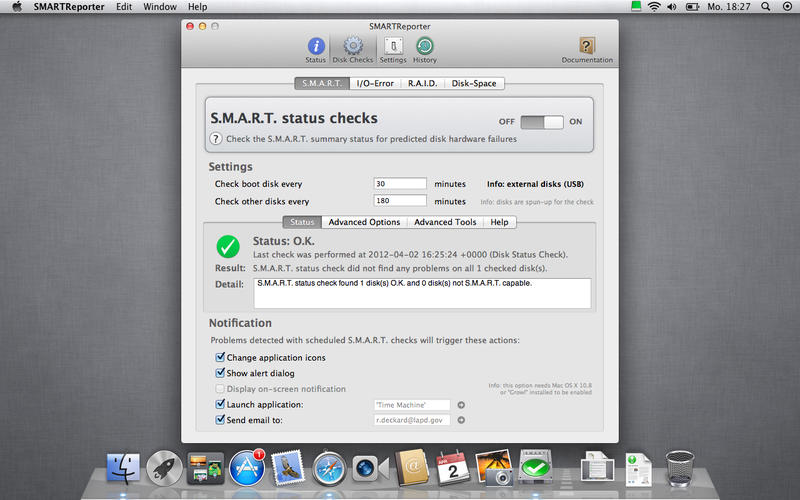Open the Help menu in menu bar

(197, 7)
